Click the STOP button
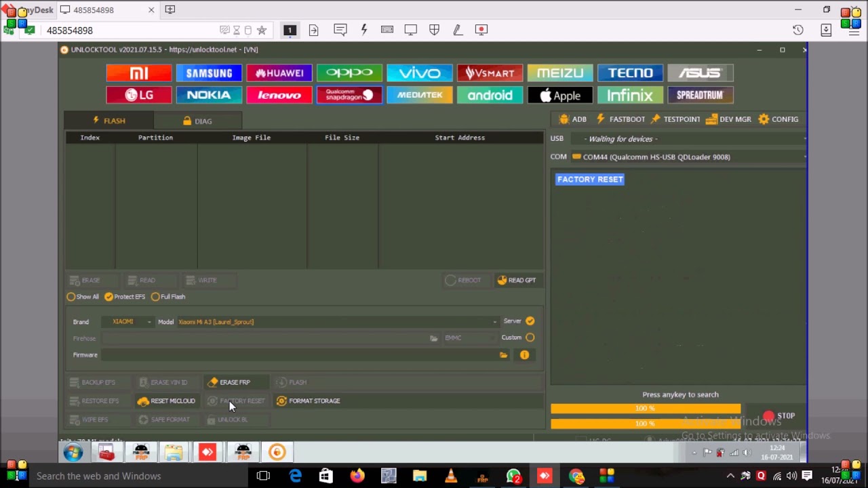 click(778, 416)
